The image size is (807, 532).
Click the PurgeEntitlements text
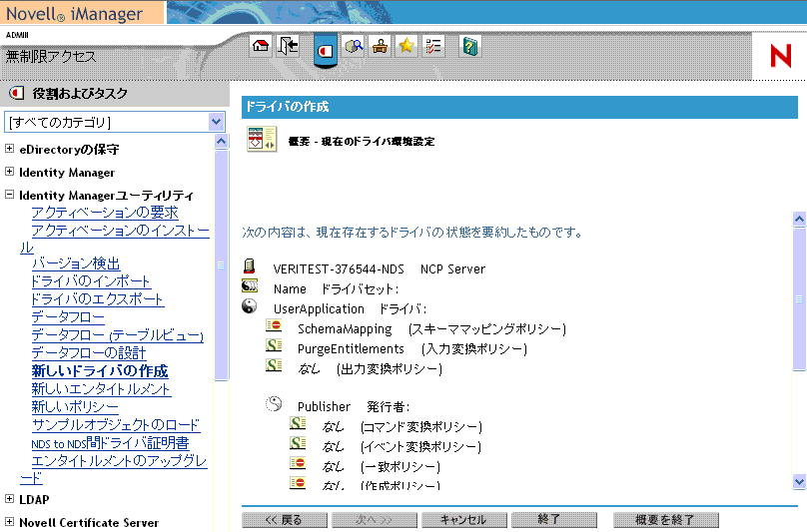pyautogui.click(x=351, y=348)
